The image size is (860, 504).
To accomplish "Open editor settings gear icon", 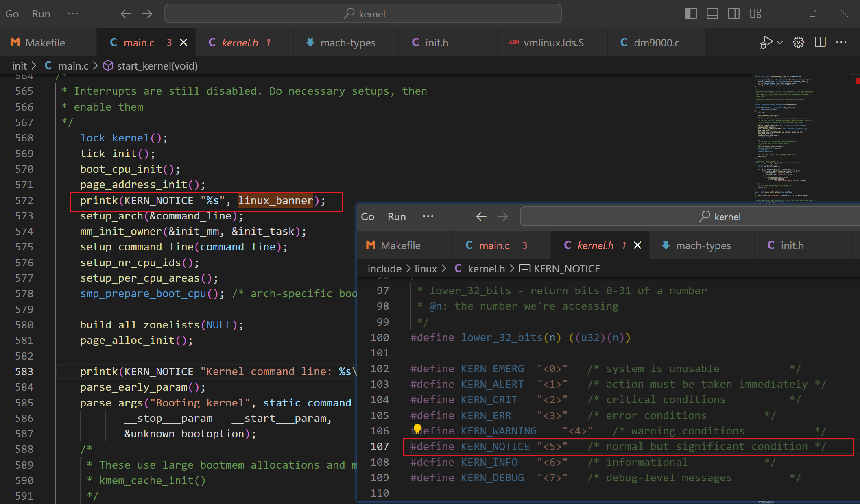I will (799, 42).
